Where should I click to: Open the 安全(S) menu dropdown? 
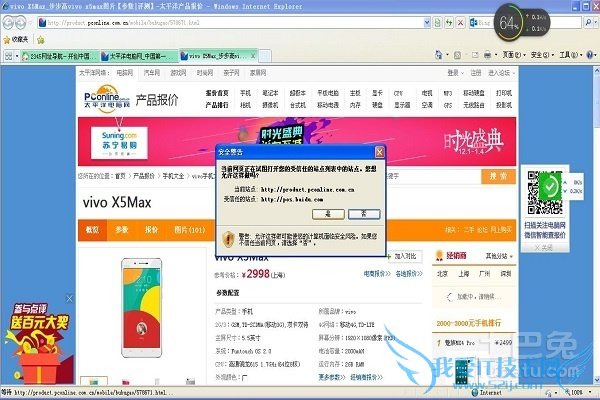coord(542,56)
